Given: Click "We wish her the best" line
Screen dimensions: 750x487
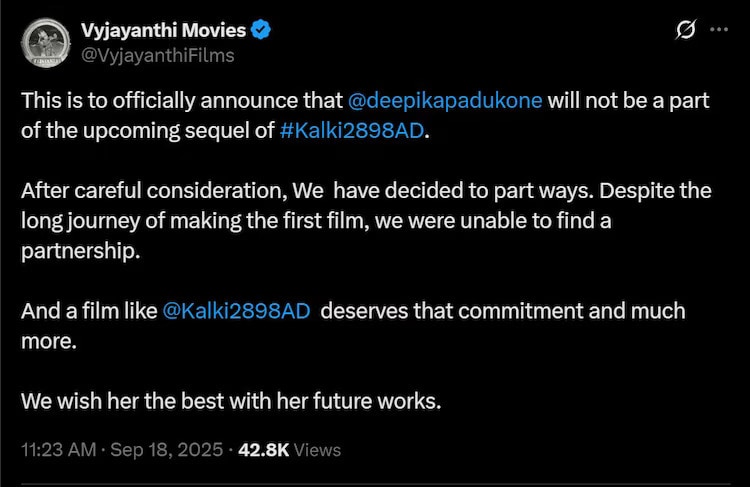Looking at the screenshot, I should point(230,401).
